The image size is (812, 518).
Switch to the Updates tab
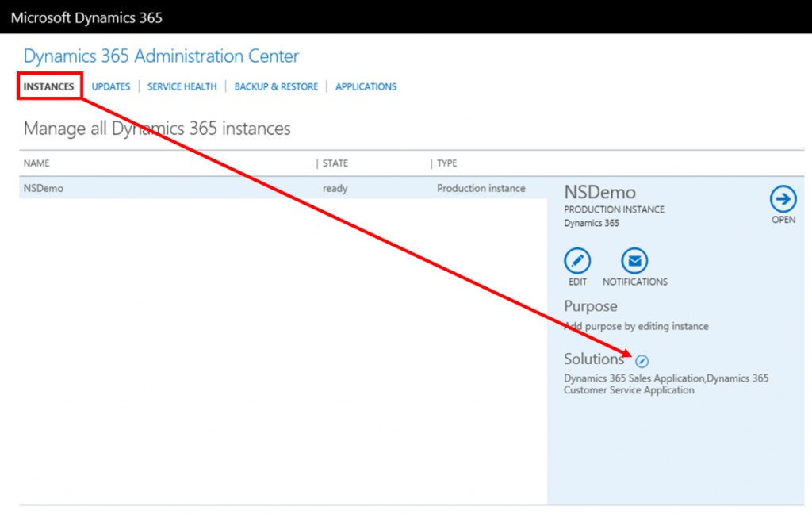click(x=111, y=86)
